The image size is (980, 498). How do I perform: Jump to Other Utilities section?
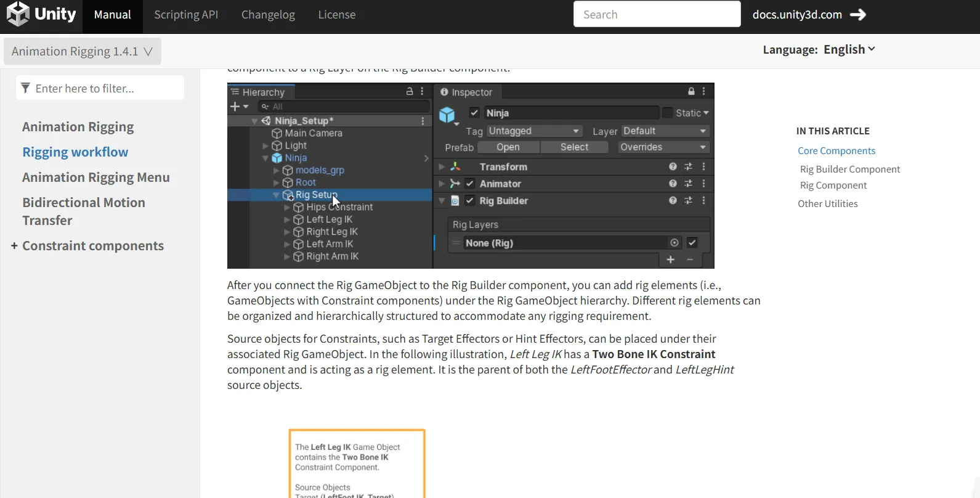pos(828,204)
